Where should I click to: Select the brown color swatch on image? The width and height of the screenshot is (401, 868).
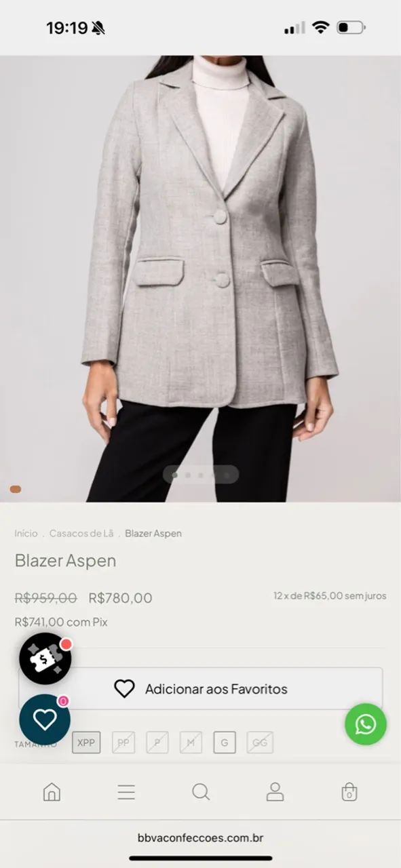(x=15, y=489)
